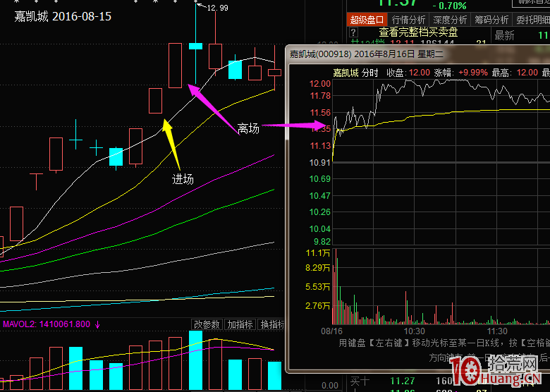550x392 pixels.
Task: Click the 最新 label in quote panel
Action: coord(504,35)
